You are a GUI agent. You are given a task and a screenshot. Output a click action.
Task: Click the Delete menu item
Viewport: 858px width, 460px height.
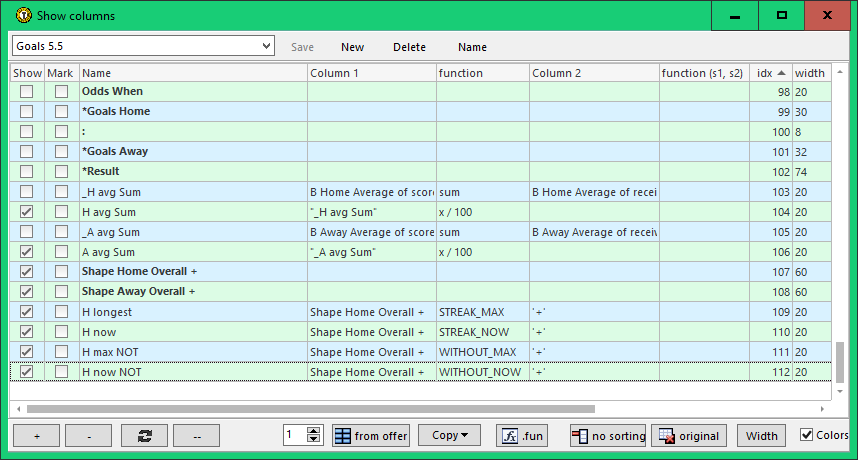pyautogui.click(x=409, y=47)
